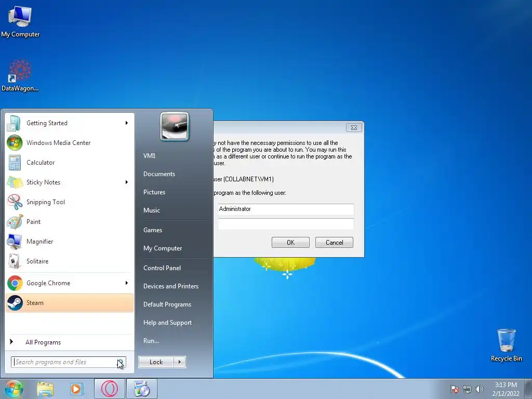
Task: Click the Start orb button on taskbar
Action: click(x=14, y=389)
